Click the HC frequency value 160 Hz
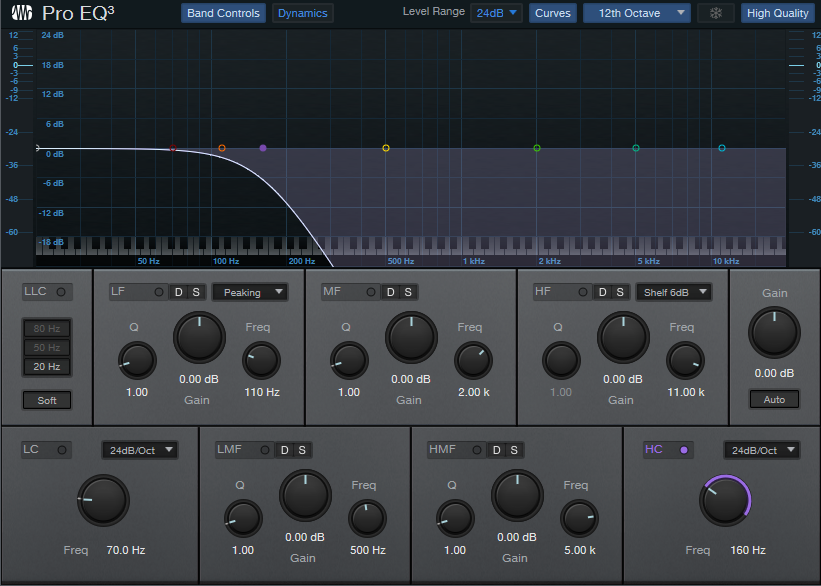The image size is (821, 586). pyautogui.click(x=748, y=550)
